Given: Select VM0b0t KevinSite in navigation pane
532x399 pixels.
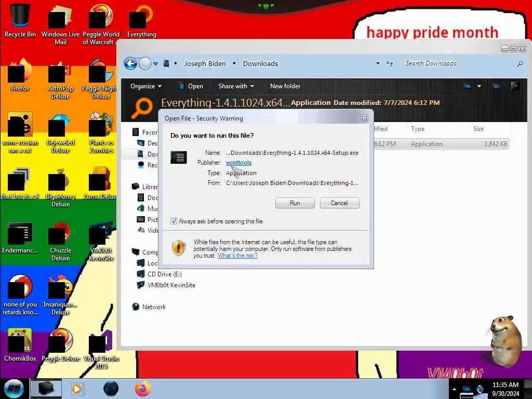Looking at the screenshot, I should pyautogui.click(x=166, y=285).
